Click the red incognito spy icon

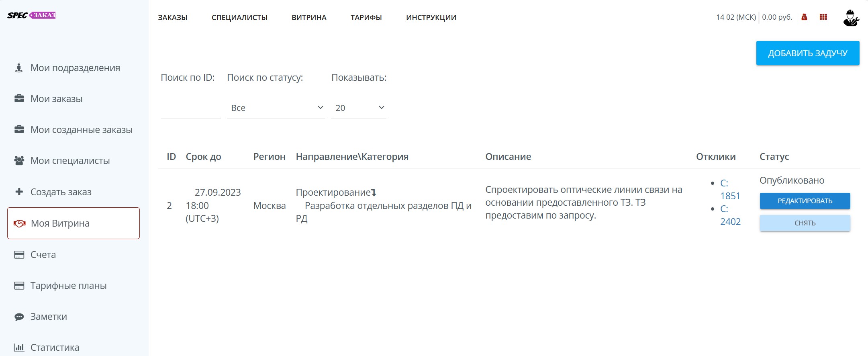(804, 17)
